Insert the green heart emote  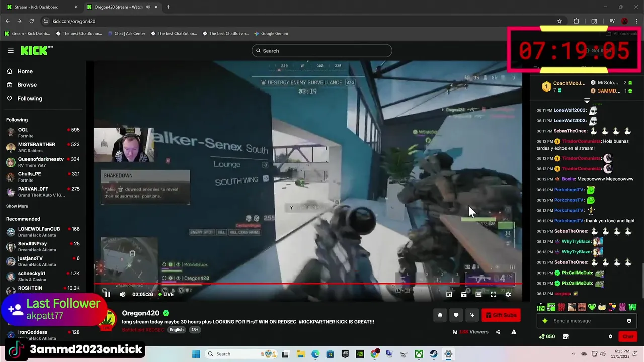tap(592, 307)
